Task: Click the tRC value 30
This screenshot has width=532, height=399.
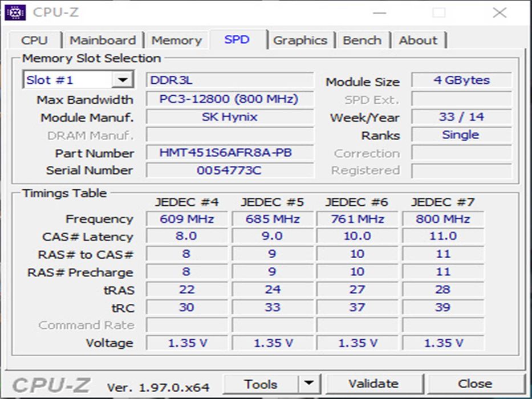Action: coord(187,307)
